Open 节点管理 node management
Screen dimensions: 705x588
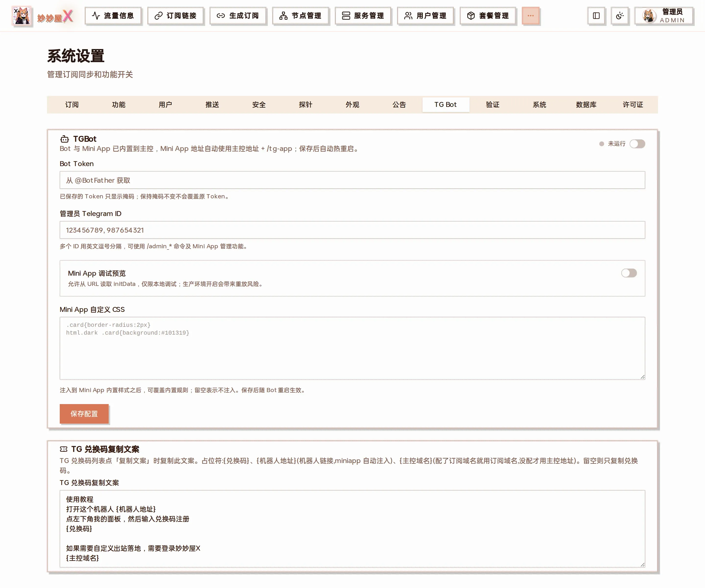point(300,15)
